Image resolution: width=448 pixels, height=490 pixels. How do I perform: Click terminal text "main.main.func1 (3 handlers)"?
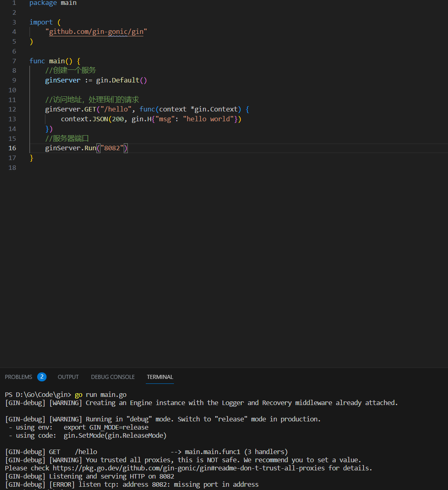[236, 452]
